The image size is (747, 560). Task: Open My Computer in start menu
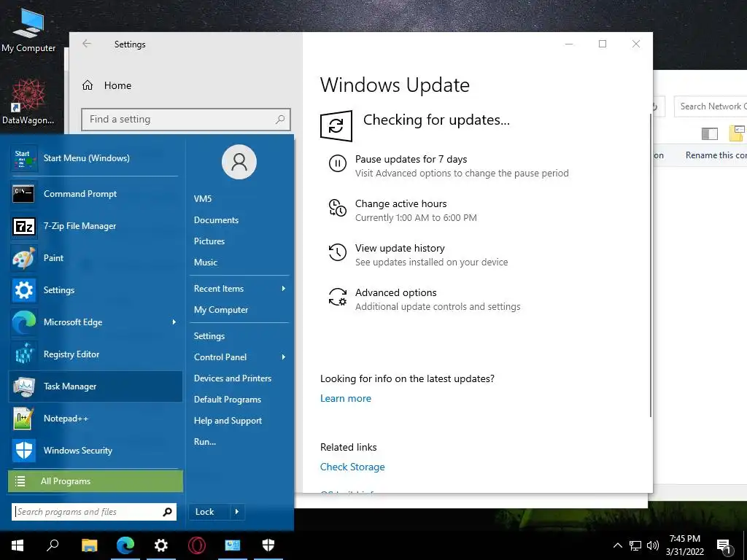click(x=221, y=310)
